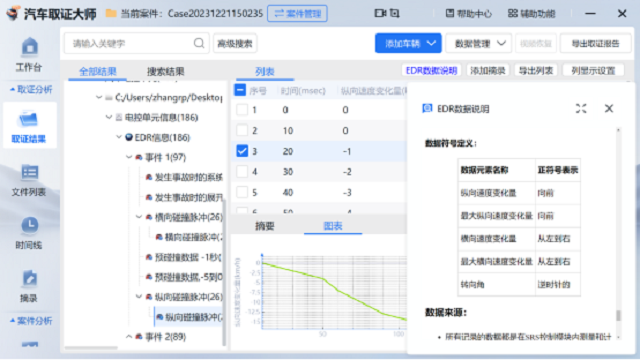Image resolution: width=640 pixels, height=360 pixels.
Task: Open the 时间线 timeline icon
Action: 29,233
